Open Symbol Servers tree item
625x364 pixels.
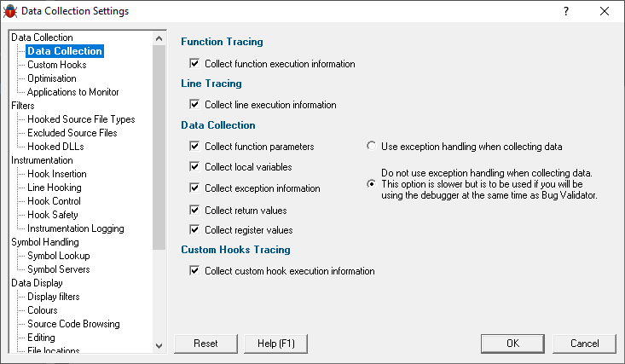coord(58,269)
